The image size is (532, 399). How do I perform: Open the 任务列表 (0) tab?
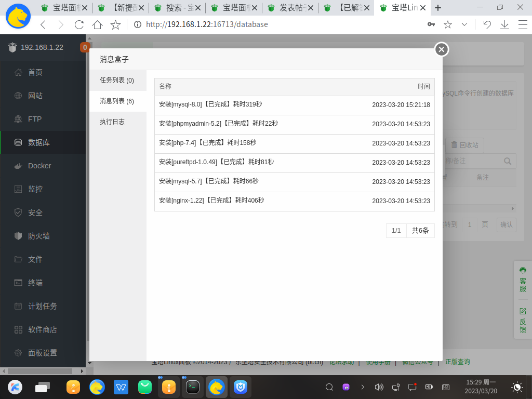[x=118, y=81]
